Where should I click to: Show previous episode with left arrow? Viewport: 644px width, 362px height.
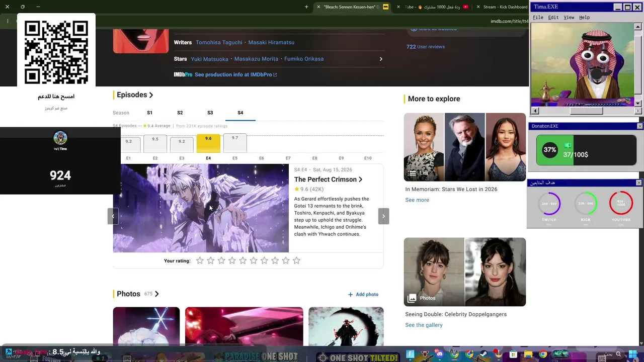(x=113, y=216)
